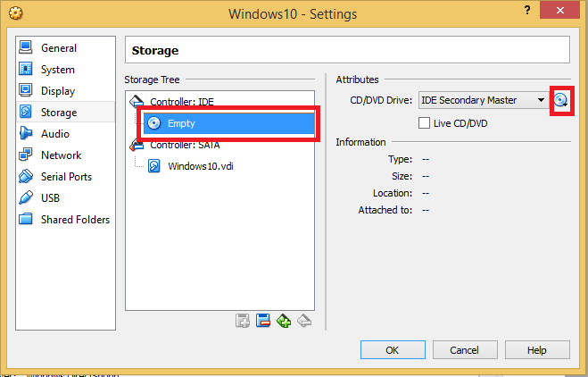
Task: Click the Display screen icon in sidebar
Action: 26,90
